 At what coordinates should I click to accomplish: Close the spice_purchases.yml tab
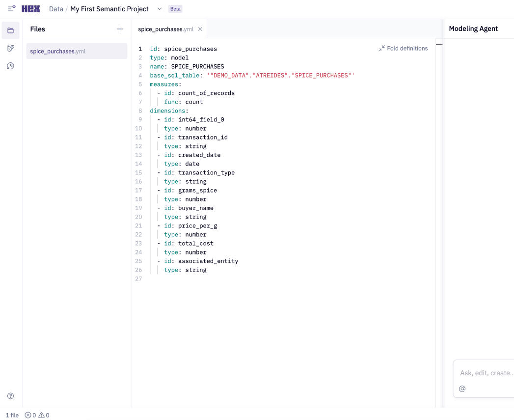pos(200,29)
